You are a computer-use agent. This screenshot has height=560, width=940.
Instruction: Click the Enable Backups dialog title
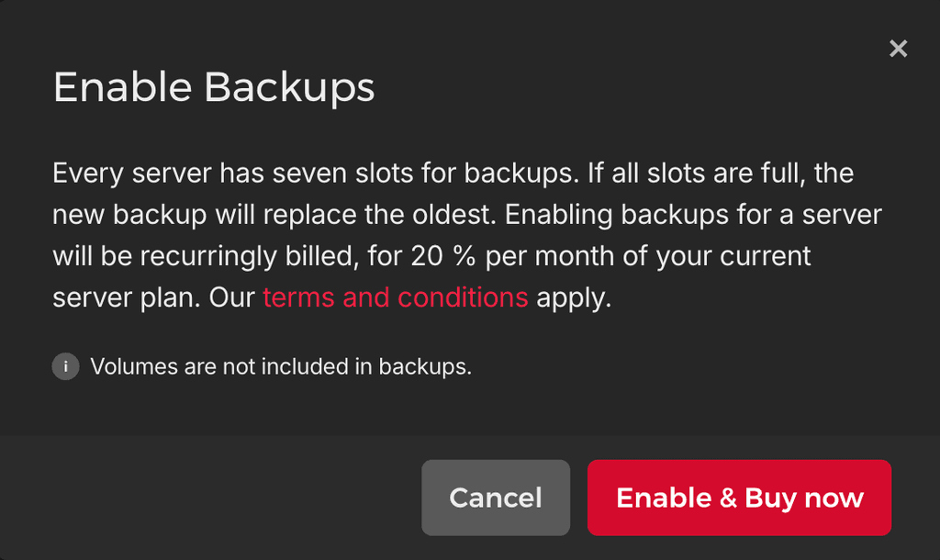coord(213,88)
